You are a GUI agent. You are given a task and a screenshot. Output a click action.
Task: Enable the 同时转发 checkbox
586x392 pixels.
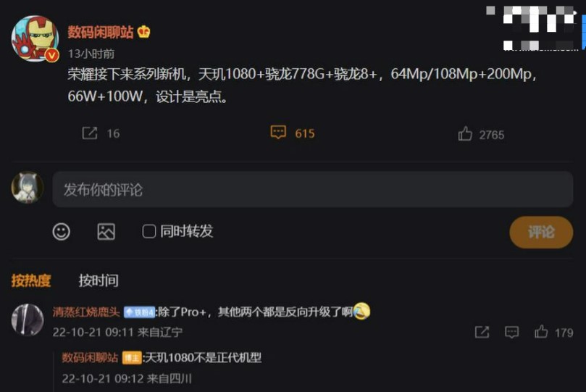tap(149, 231)
